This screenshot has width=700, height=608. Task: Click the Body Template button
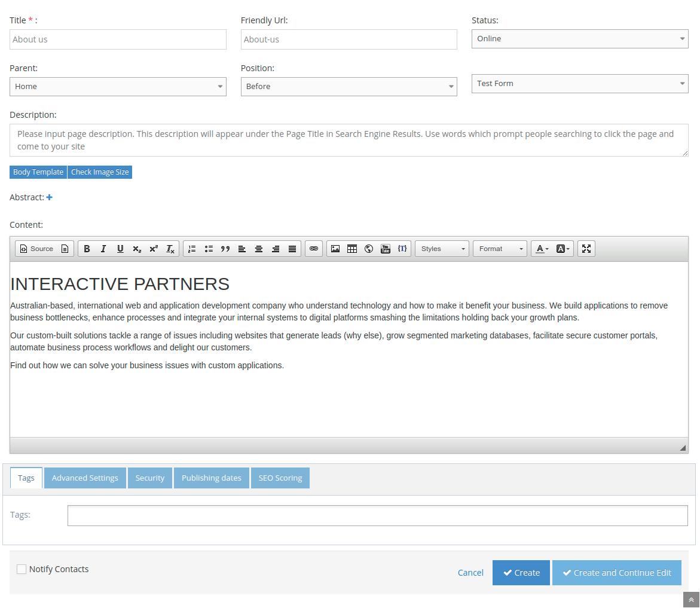click(38, 172)
